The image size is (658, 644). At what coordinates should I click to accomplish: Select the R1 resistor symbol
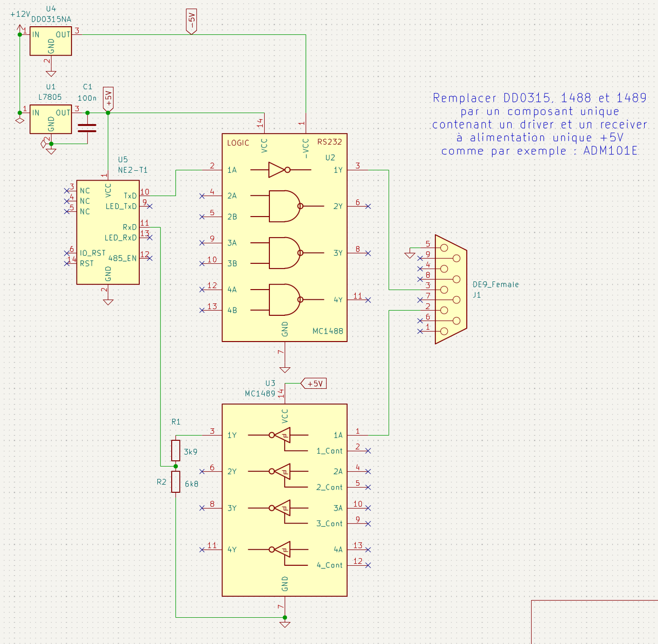point(176,451)
